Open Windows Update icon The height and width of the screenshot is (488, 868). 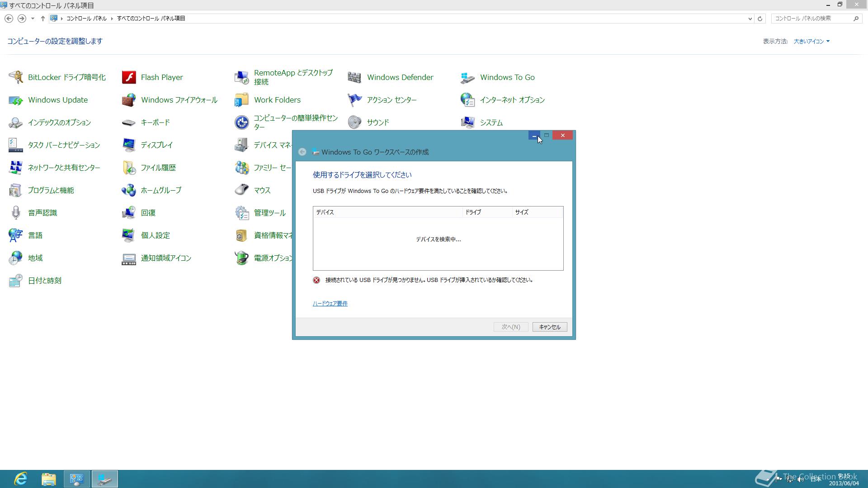(16, 100)
